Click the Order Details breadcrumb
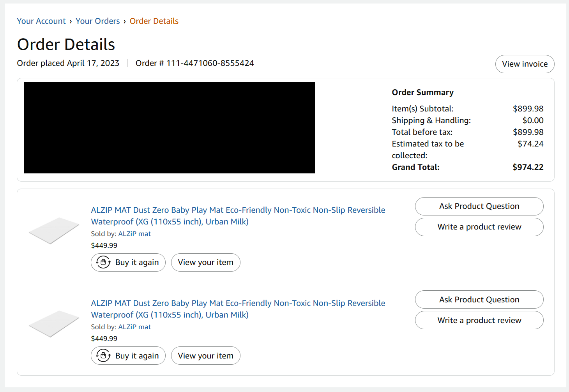569x392 pixels. coord(154,21)
